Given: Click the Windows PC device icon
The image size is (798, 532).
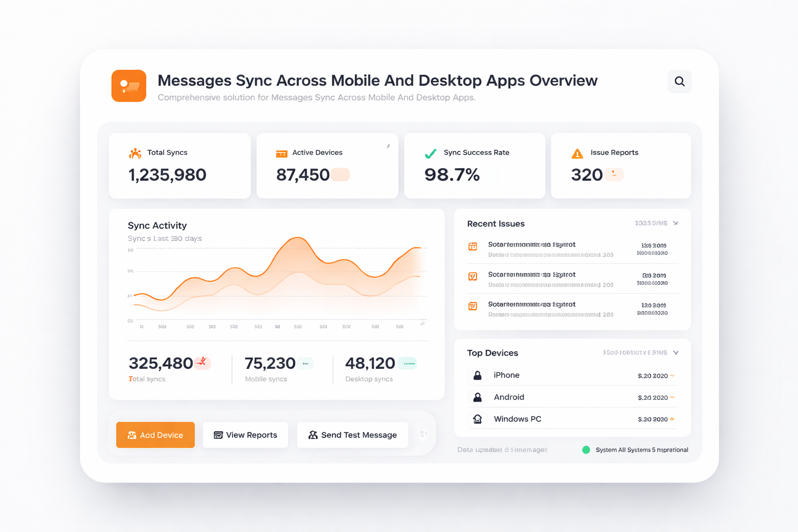Looking at the screenshot, I should point(477,419).
